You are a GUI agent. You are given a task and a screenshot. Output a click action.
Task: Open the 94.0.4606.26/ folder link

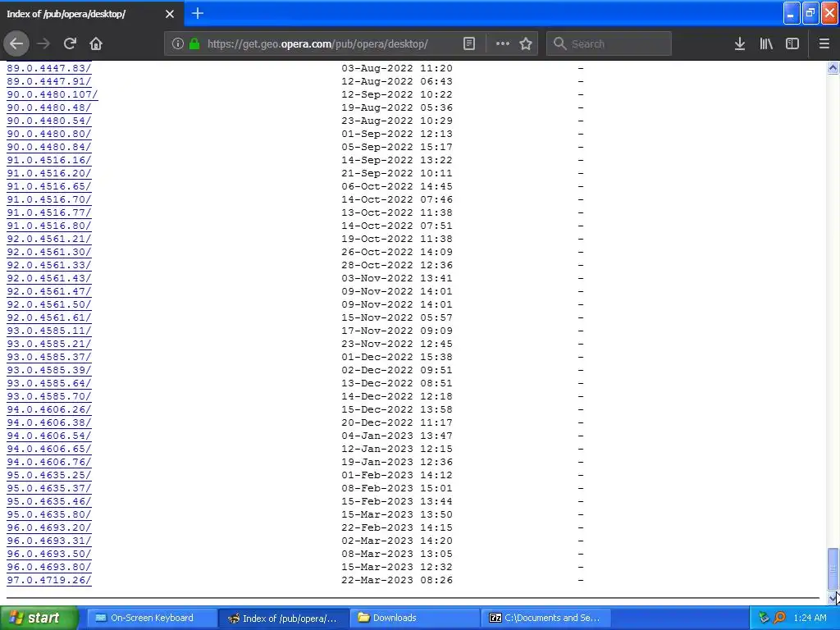coord(48,409)
